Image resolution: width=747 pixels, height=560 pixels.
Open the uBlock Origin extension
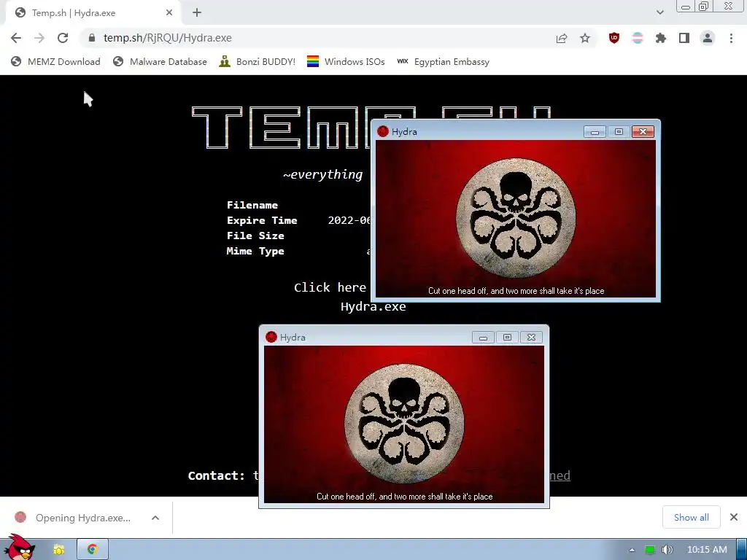pyautogui.click(x=614, y=38)
